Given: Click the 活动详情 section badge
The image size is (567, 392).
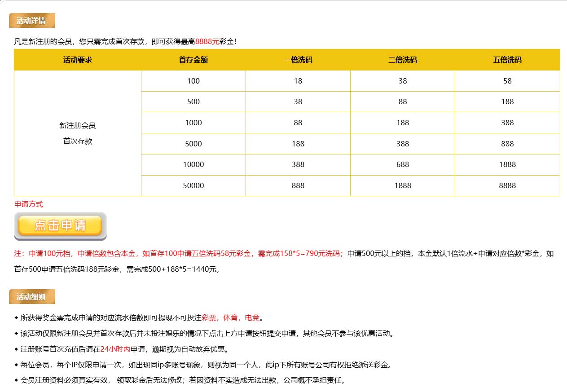Looking at the screenshot, I should click(x=31, y=21).
